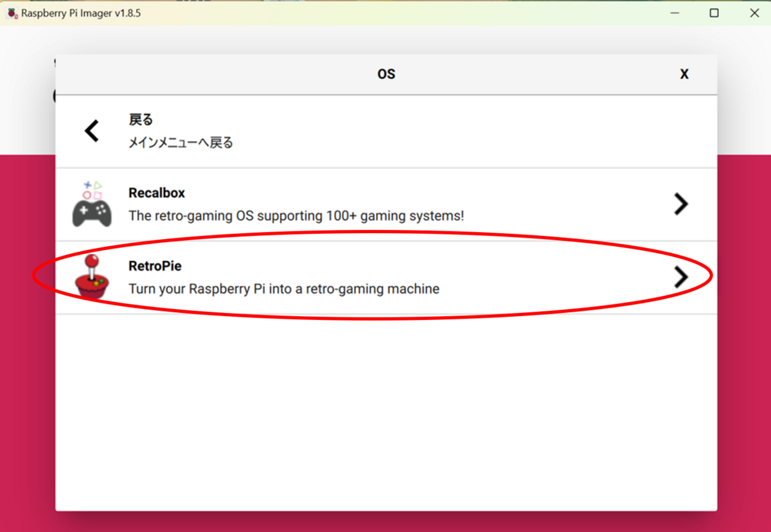The image size is (771, 532).
Task: Expand the RetroPie chevron arrow
Action: click(680, 277)
